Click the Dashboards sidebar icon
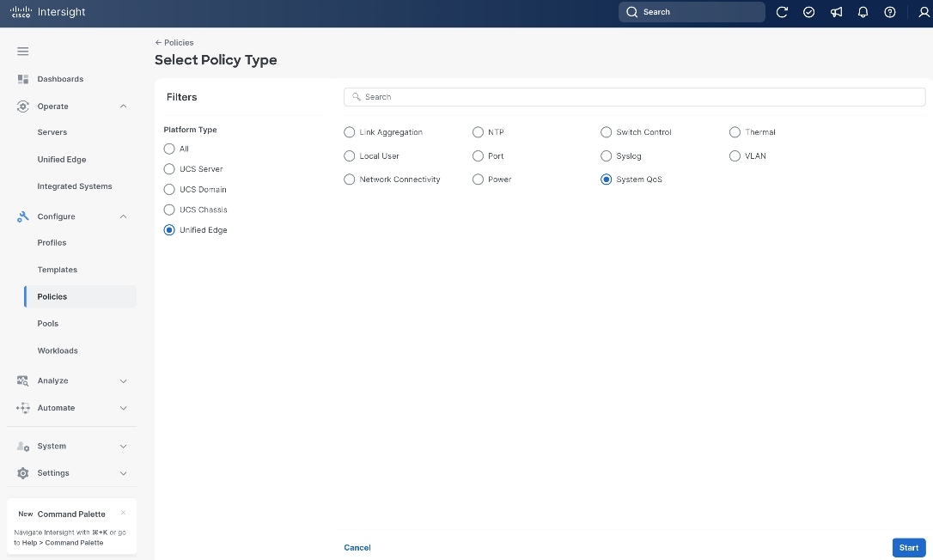This screenshot has height=560, width=933. 23,79
